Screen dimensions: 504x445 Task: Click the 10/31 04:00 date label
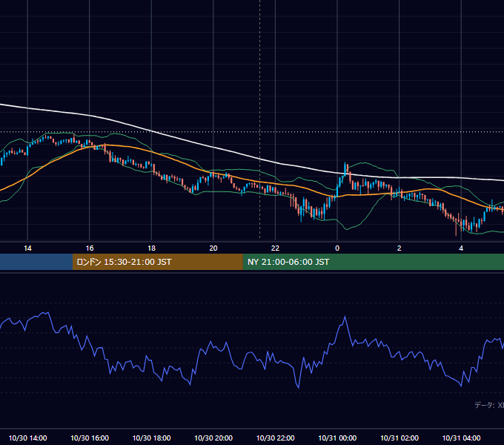[x=461, y=438]
